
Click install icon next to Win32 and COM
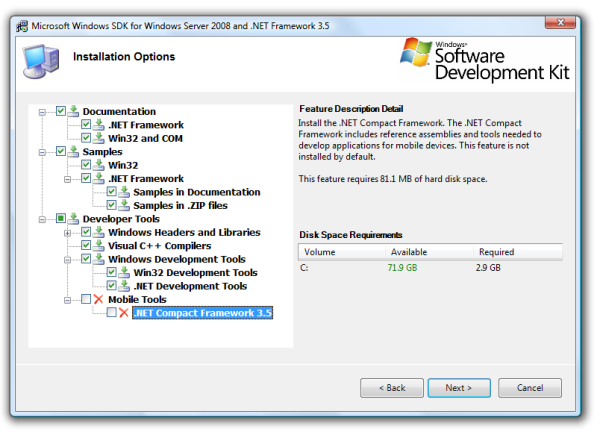click(x=99, y=138)
